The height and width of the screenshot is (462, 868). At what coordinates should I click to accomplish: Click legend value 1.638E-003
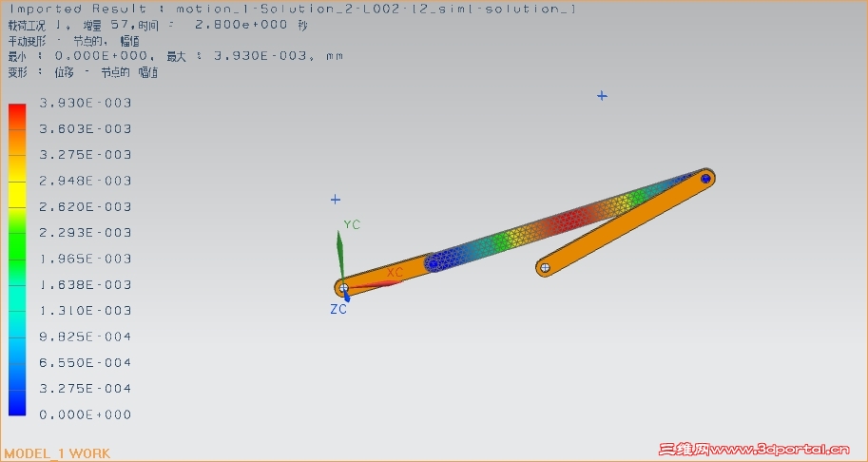pos(86,285)
